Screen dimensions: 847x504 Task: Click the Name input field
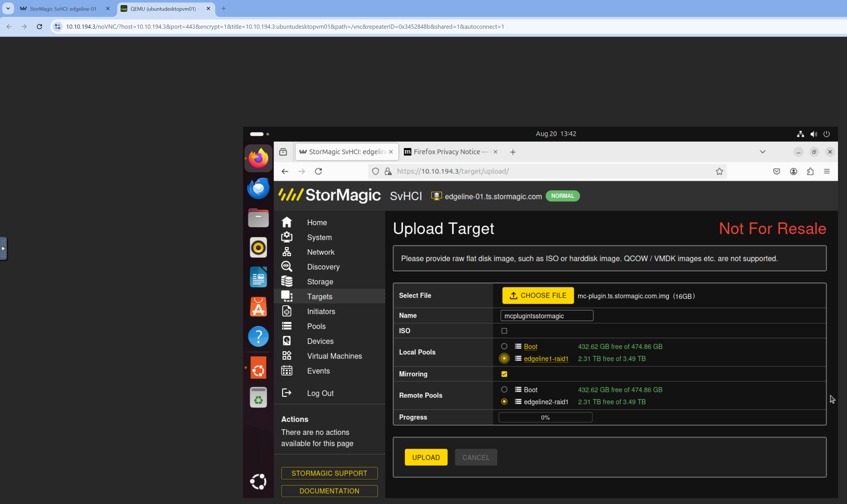(x=547, y=316)
